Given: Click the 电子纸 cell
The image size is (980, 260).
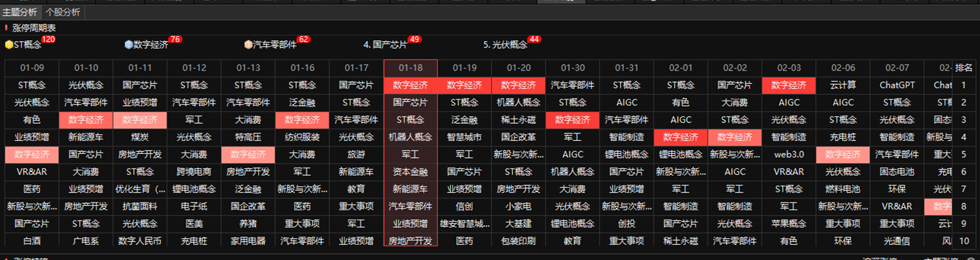Looking at the screenshot, I should coord(194,206).
